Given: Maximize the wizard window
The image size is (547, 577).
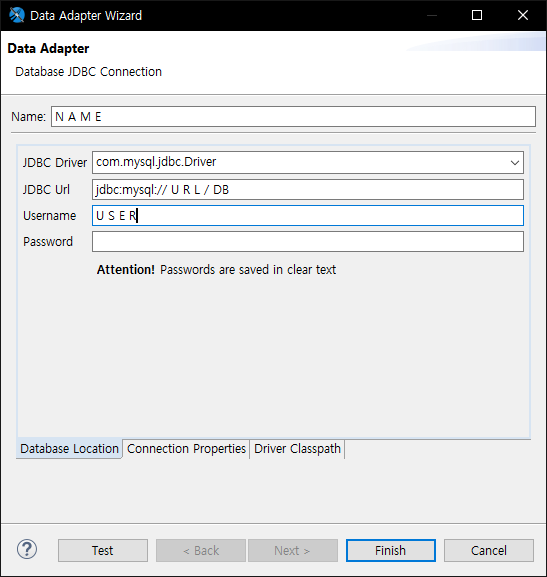Looking at the screenshot, I should click(477, 15).
